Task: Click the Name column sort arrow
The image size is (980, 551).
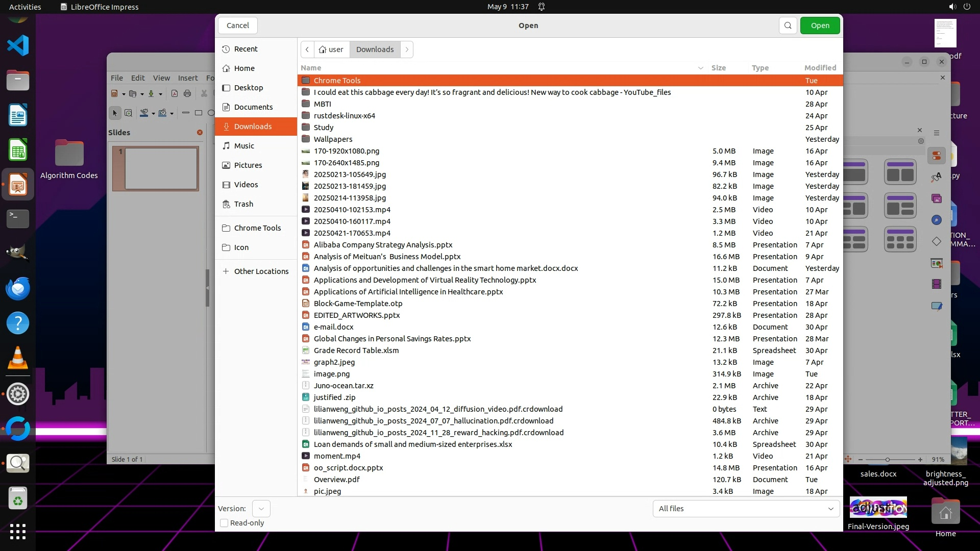Action: pyautogui.click(x=700, y=68)
